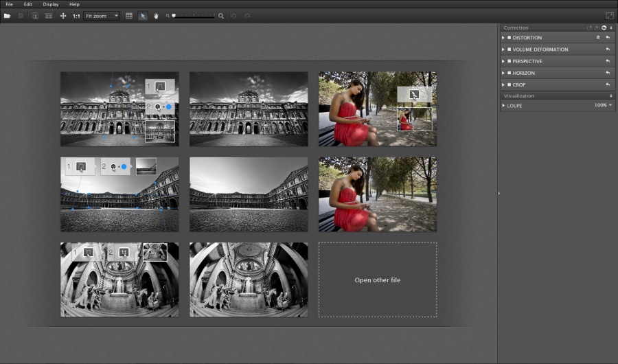The height and width of the screenshot is (364, 618).
Task: Open the corrected Louvre courtyard sample
Action: point(249,194)
